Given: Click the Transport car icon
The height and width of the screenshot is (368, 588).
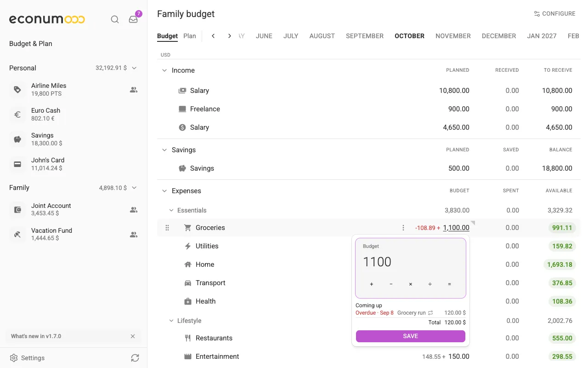Looking at the screenshot, I should [187, 283].
